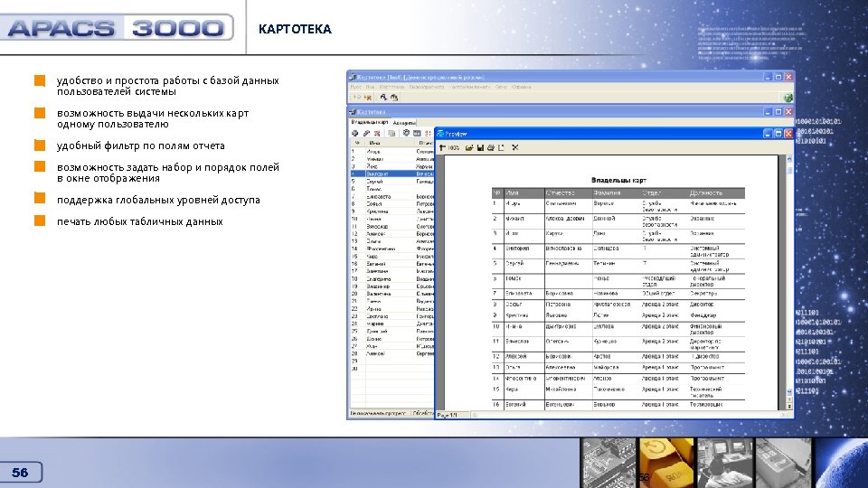Viewport: 868px width, 488px height.
Task: Select row 9 Кристина in Картотека list
Action: coord(392,211)
